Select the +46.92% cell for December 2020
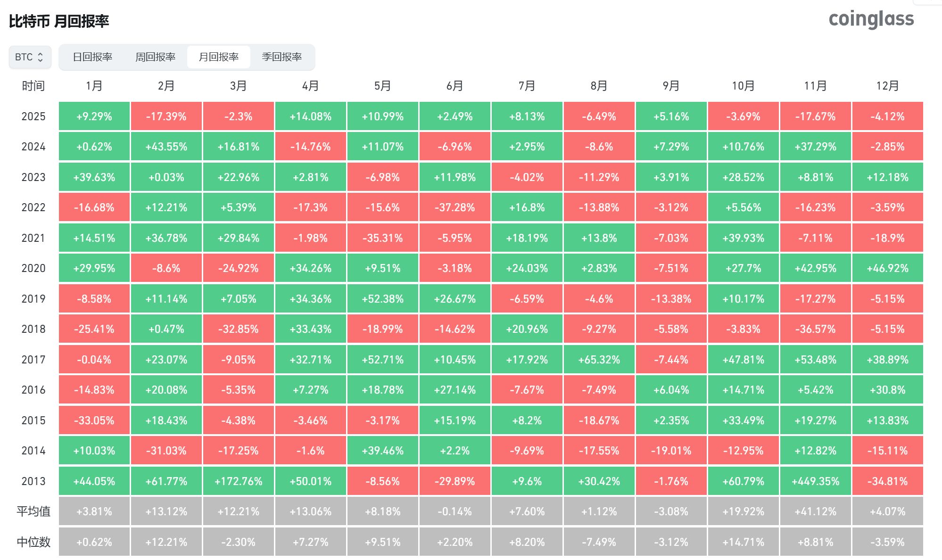The width and height of the screenshot is (942, 560). coord(887,268)
